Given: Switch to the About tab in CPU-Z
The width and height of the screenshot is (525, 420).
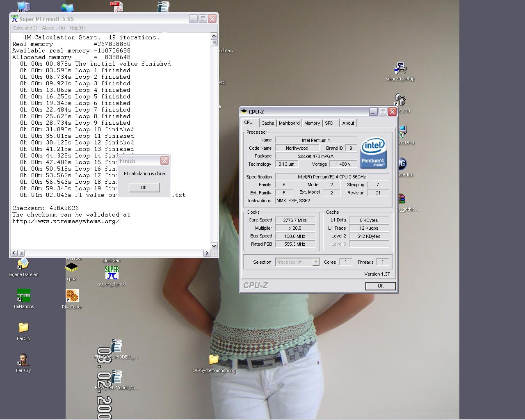Looking at the screenshot, I should (348, 123).
